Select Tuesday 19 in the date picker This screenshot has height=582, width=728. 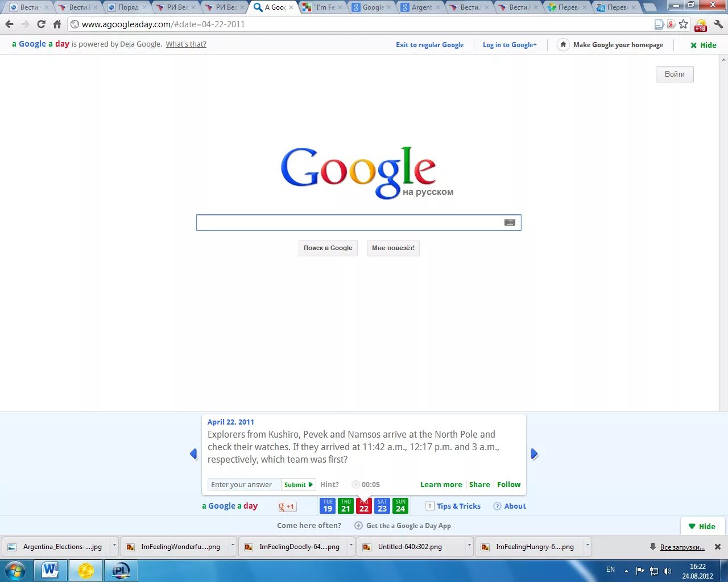[x=328, y=506]
